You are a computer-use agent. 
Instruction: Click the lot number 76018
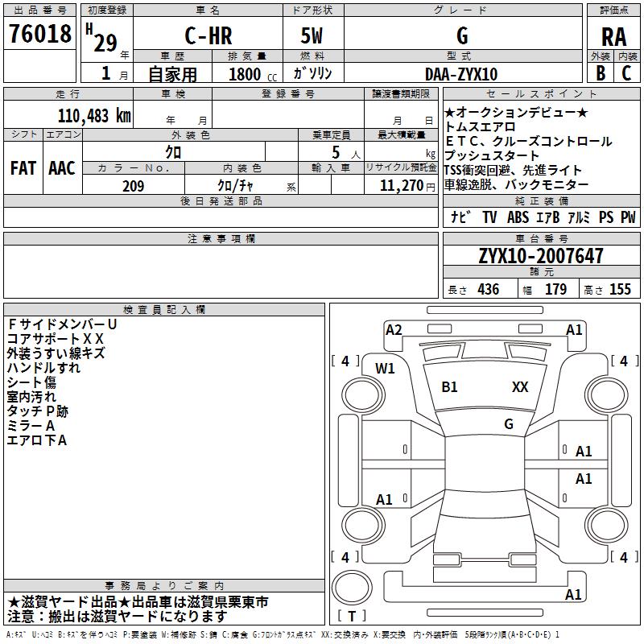[40, 35]
